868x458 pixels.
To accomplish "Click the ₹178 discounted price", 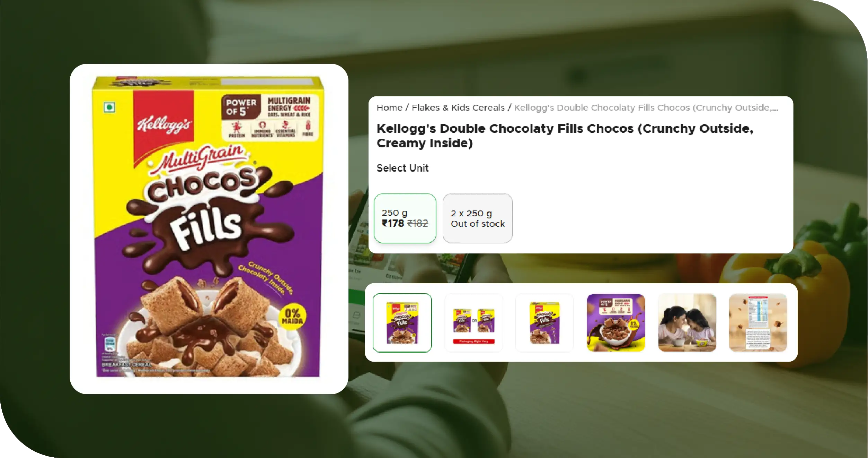I will pos(393,223).
